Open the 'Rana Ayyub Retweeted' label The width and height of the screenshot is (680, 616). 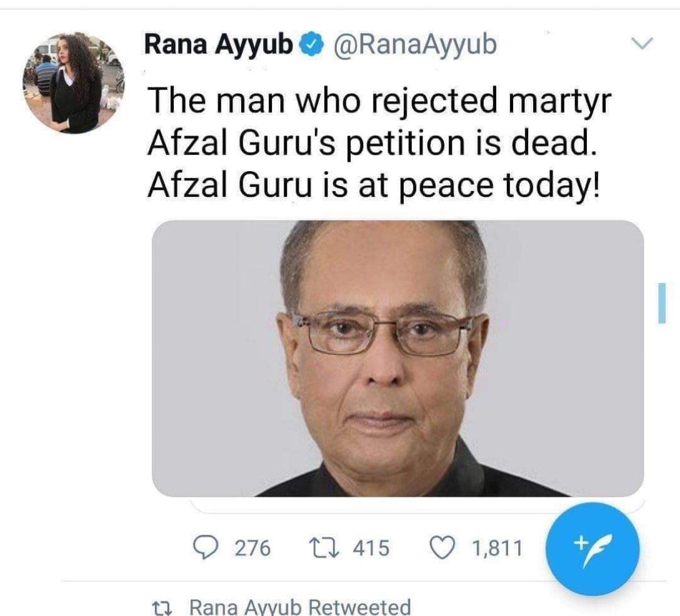(300, 607)
